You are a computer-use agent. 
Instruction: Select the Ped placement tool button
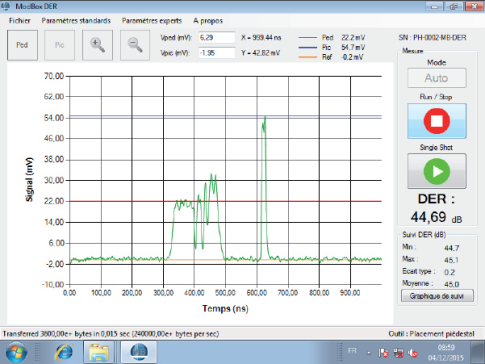22,45
